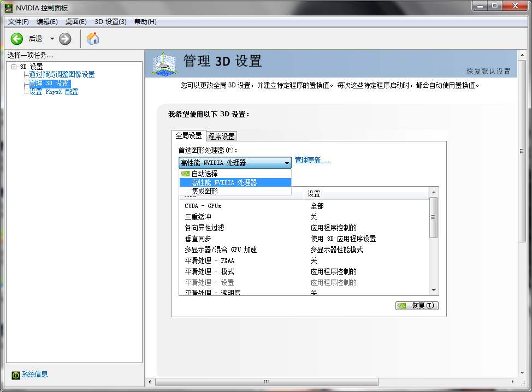Click settings list scroll up arrow
Screen dimensions: 532x392
click(434, 192)
